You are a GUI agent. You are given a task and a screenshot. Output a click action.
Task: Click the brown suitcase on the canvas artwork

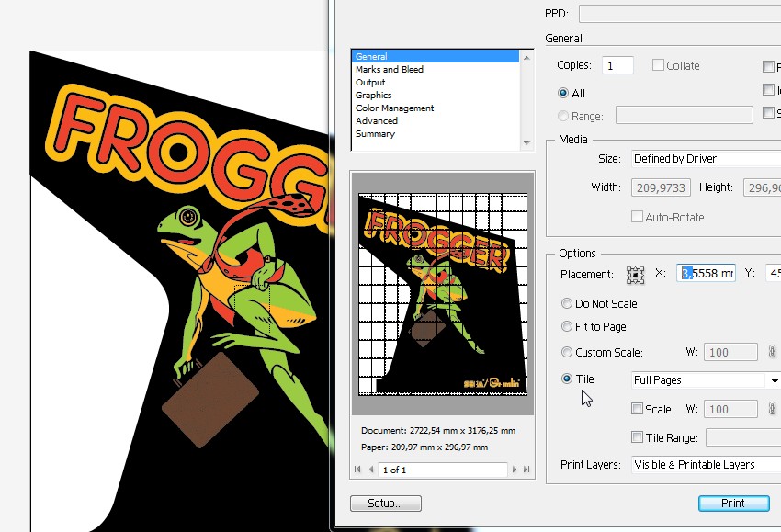click(210, 400)
